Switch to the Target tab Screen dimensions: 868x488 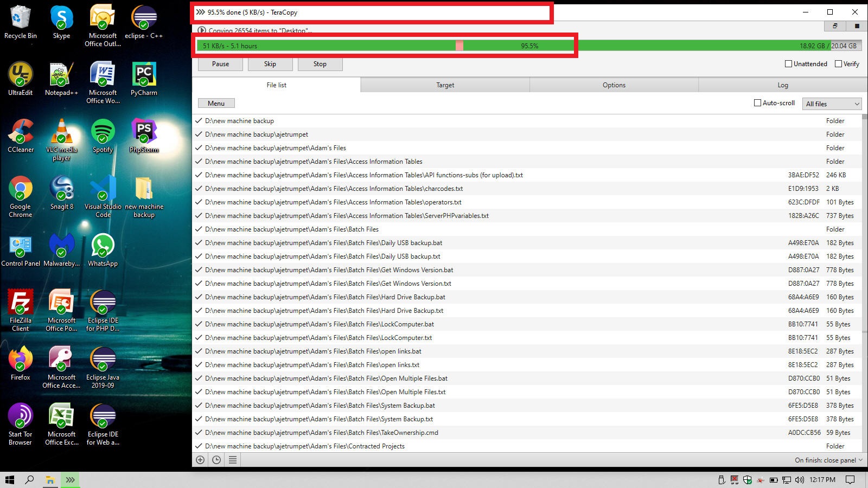click(445, 85)
